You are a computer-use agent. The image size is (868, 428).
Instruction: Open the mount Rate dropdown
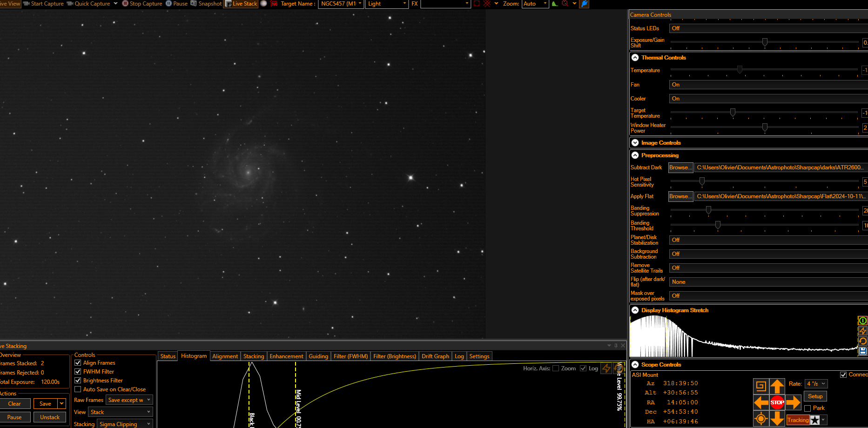tap(816, 384)
